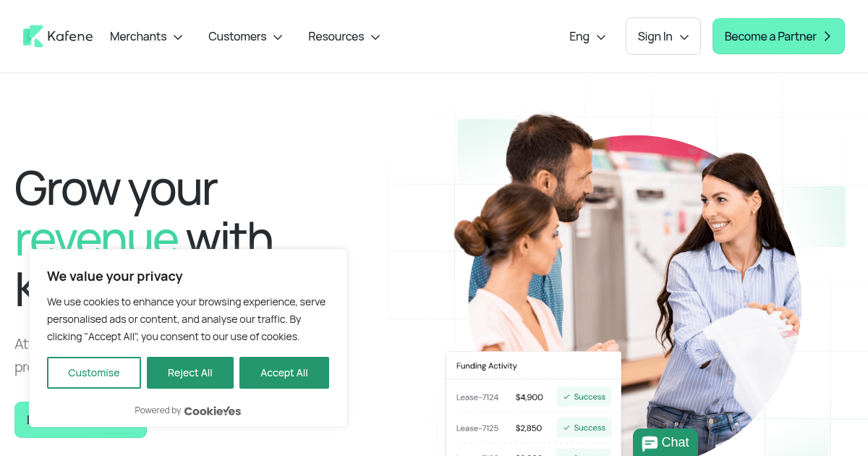The image size is (868, 456).
Task: Select the Customers menu item
Action: (x=245, y=36)
